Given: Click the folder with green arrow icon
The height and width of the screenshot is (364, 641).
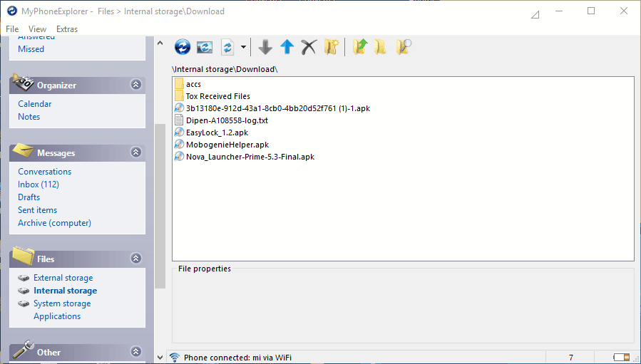Looking at the screenshot, I should click(360, 47).
